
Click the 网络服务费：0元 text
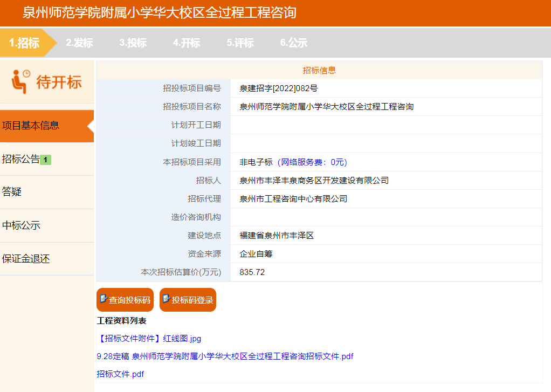(312, 162)
